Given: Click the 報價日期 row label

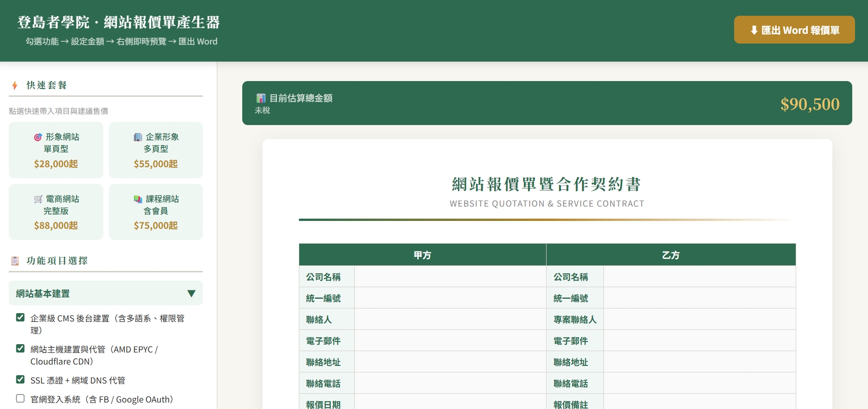Looking at the screenshot, I should [323, 404].
